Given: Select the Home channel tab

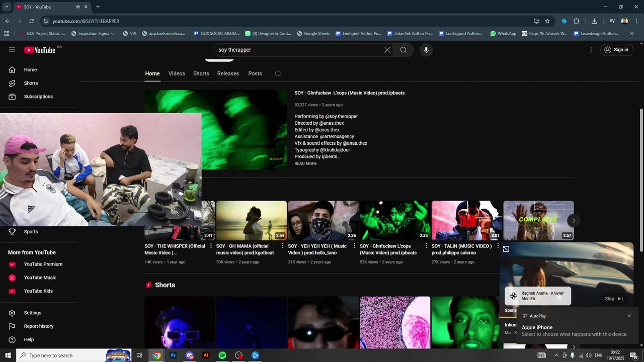Looking at the screenshot, I should [152, 73].
